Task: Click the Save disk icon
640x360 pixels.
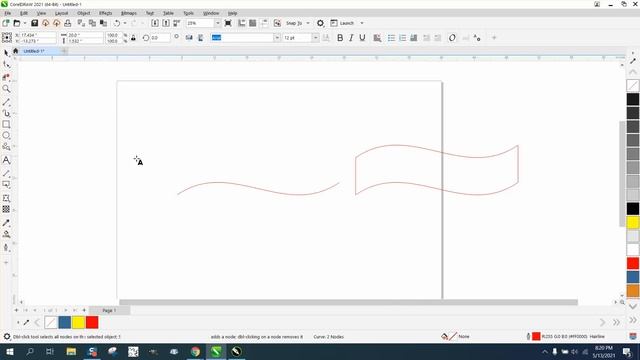Action: pos(35,23)
